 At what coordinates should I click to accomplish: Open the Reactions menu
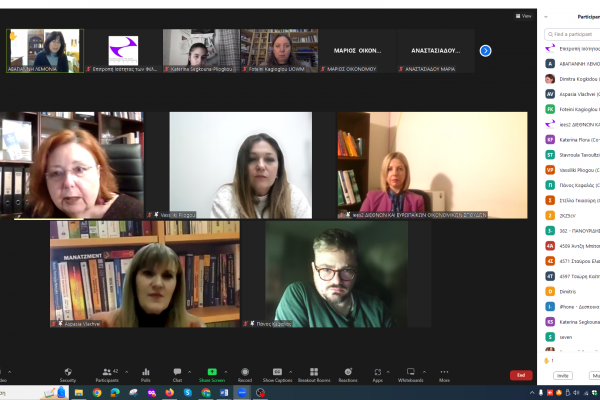click(x=348, y=375)
